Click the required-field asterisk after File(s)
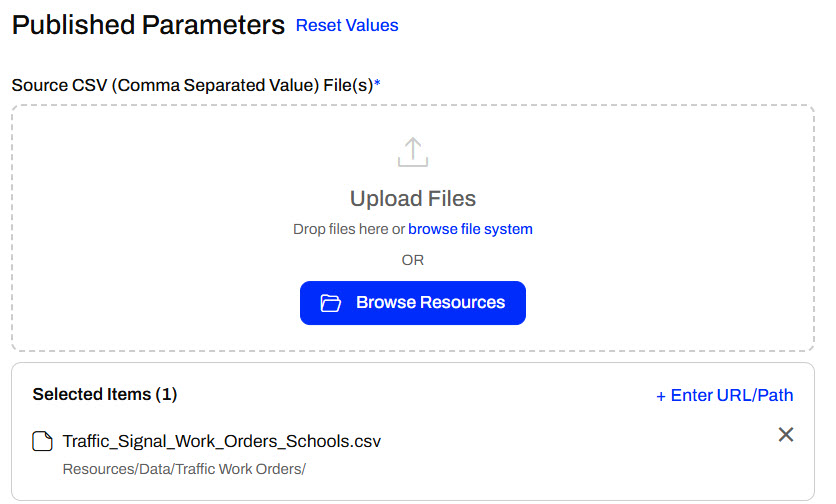The image size is (836, 504). pos(378,84)
